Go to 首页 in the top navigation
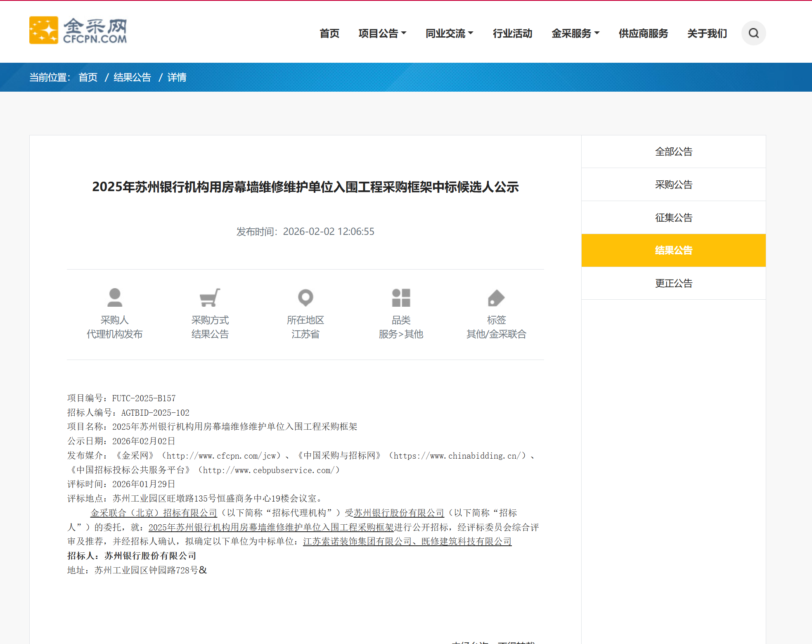 pos(329,33)
